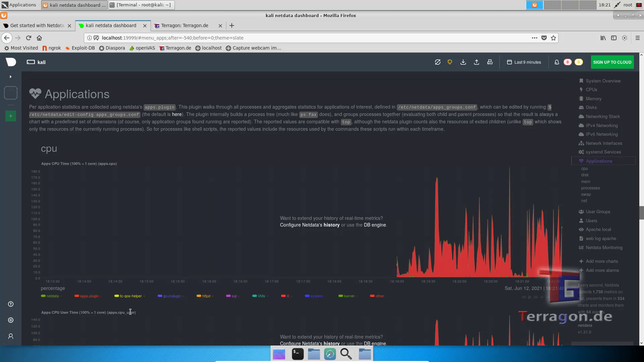
Task: Go to Firefox home page icon
Action: [x=39, y=38]
